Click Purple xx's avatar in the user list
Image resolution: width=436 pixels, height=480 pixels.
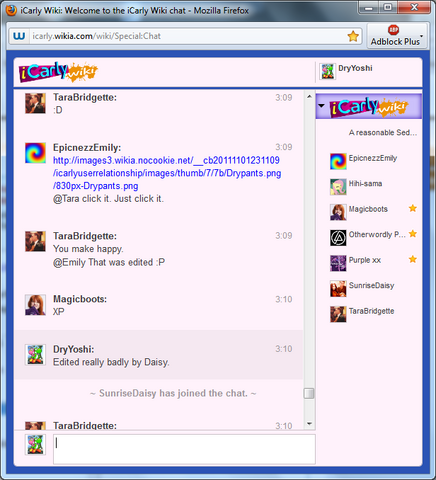point(338,263)
